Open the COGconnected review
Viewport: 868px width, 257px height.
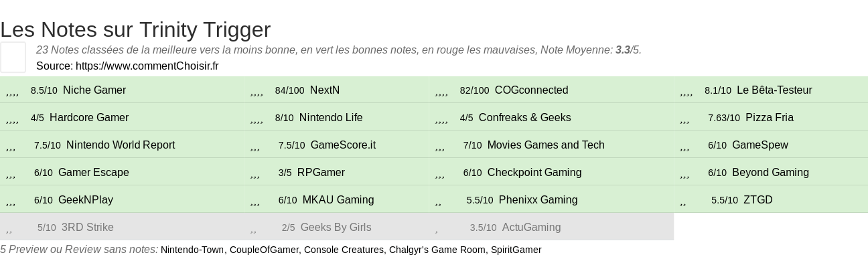(531, 90)
